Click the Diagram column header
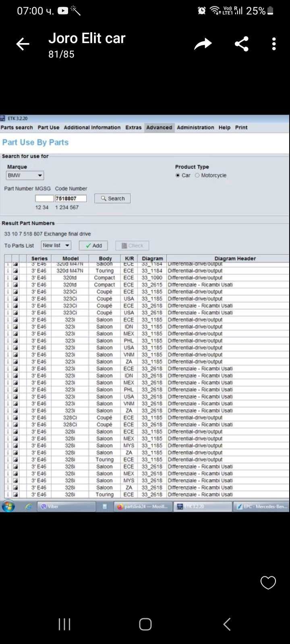The image size is (290, 644). pyautogui.click(x=152, y=258)
